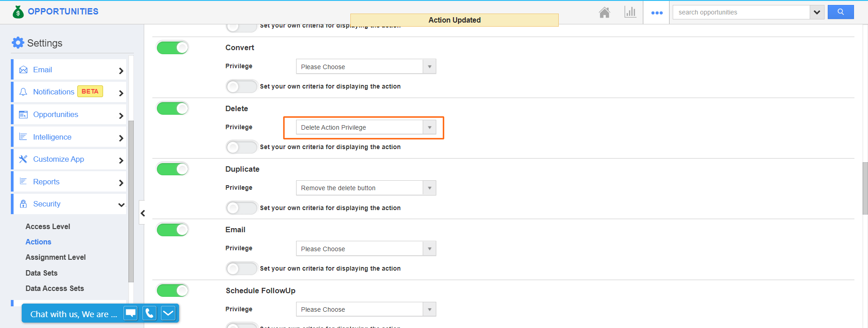Viewport: 868px width, 328px height.
Task: Open the Delete privilege dropdown
Action: tap(366, 127)
